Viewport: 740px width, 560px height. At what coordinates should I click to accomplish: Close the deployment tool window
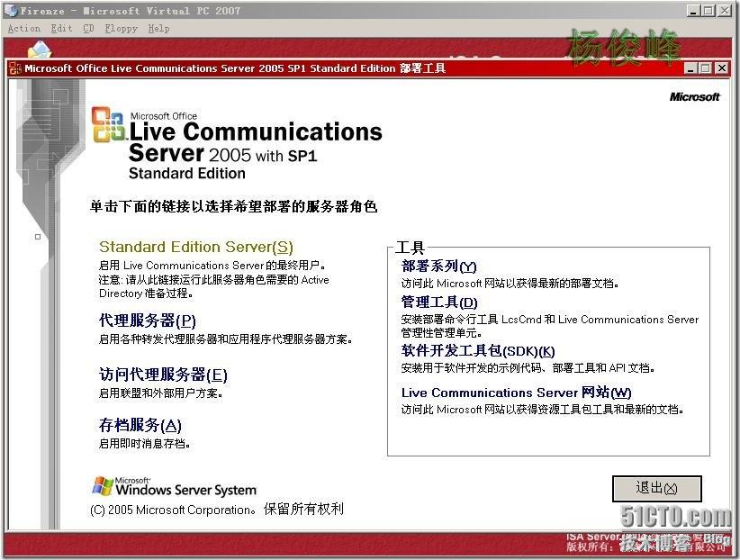722,68
